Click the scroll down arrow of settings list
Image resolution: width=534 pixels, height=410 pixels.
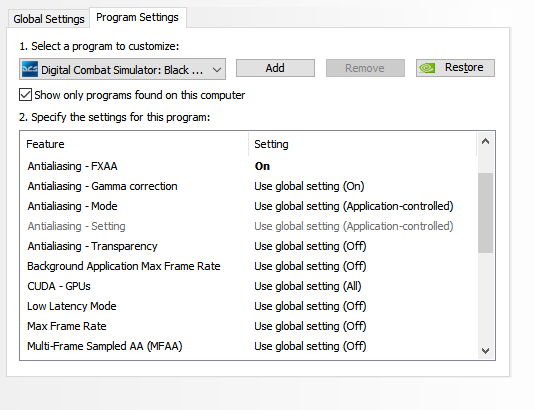[485, 351]
